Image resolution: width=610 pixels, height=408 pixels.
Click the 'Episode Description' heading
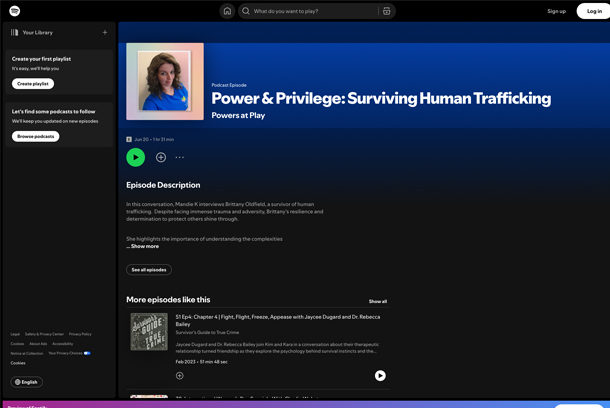pos(163,185)
